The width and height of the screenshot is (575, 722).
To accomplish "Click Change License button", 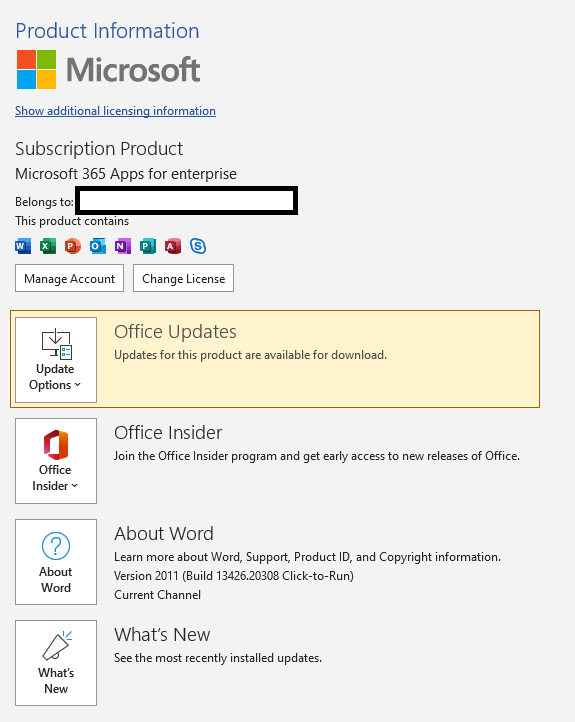I will pos(183,278).
